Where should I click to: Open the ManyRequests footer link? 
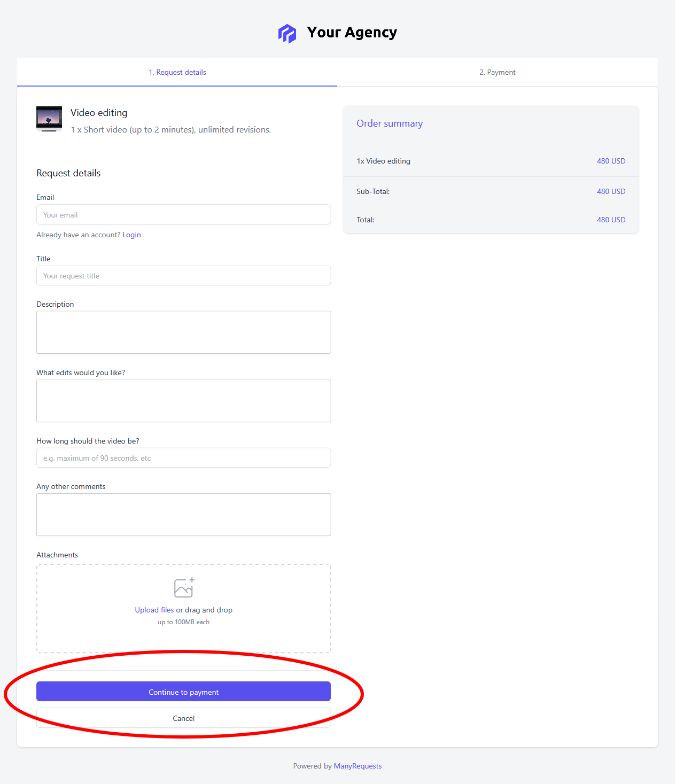[358, 766]
